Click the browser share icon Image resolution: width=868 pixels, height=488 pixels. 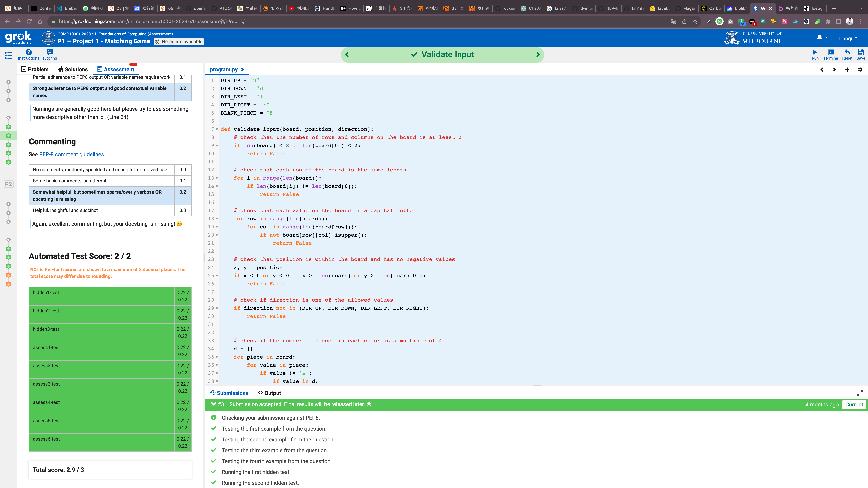[x=684, y=22]
